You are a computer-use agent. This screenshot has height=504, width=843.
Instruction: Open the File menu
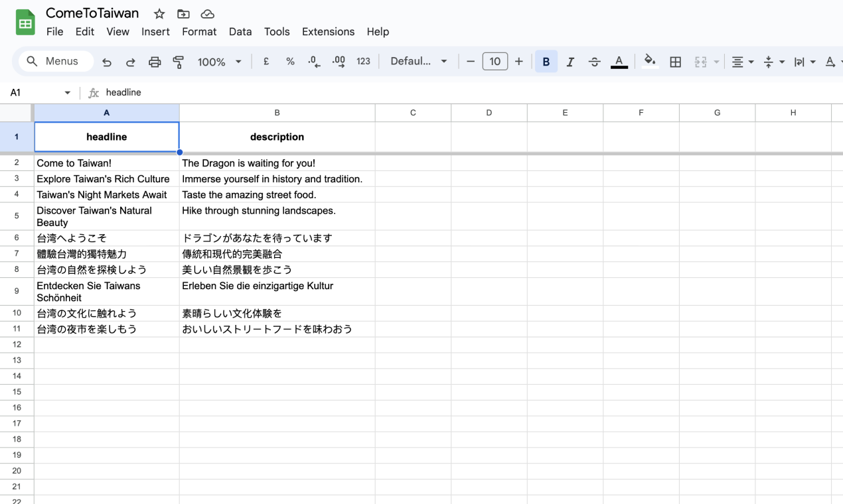[55, 31]
